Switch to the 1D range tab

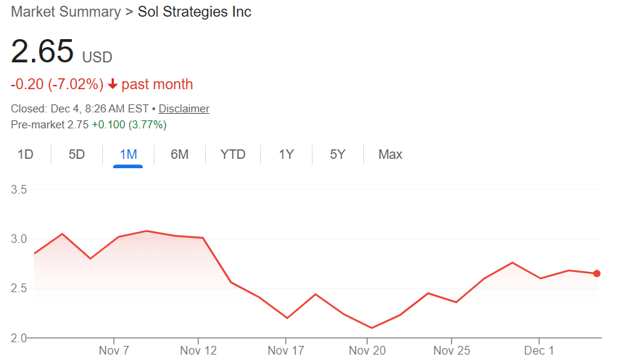(25, 154)
